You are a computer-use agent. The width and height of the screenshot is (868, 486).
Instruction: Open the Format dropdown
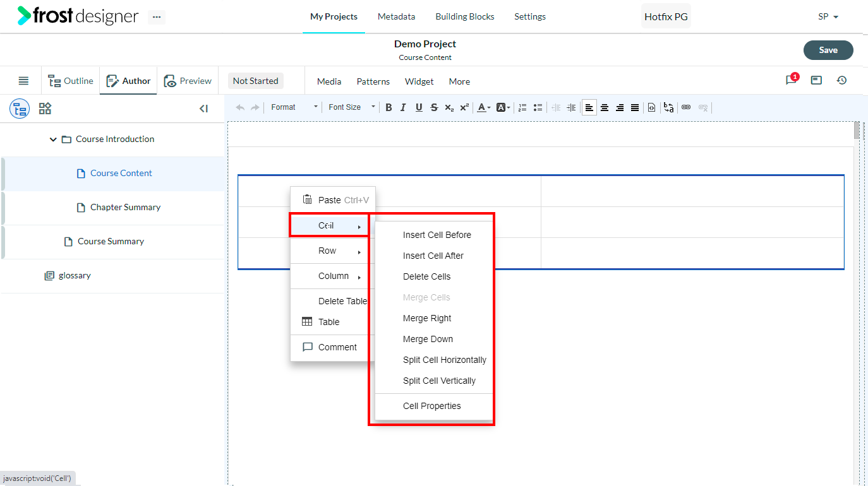tap(294, 107)
